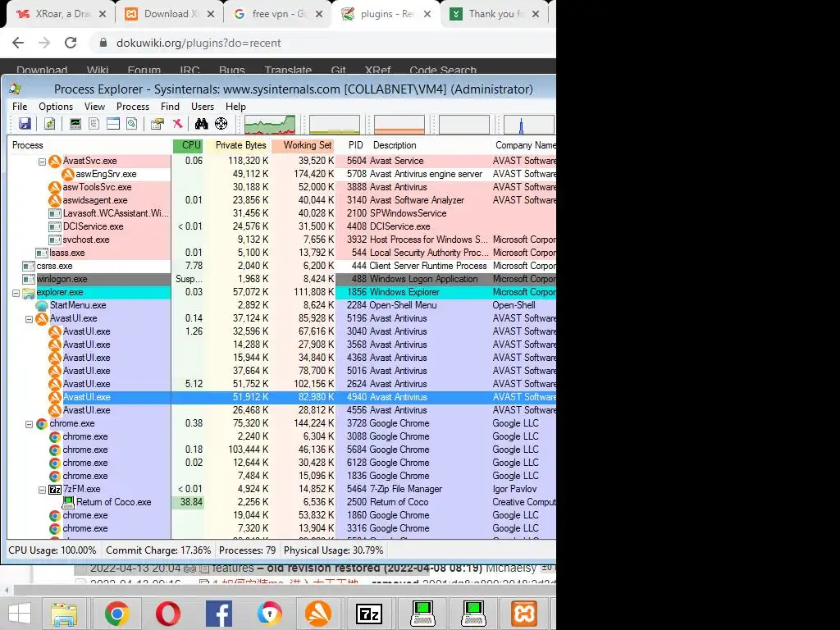The height and width of the screenshot is (630, 840).
Task: Collapse the AvastSvc.exe process tree
Action: click(x=42, y=162)
